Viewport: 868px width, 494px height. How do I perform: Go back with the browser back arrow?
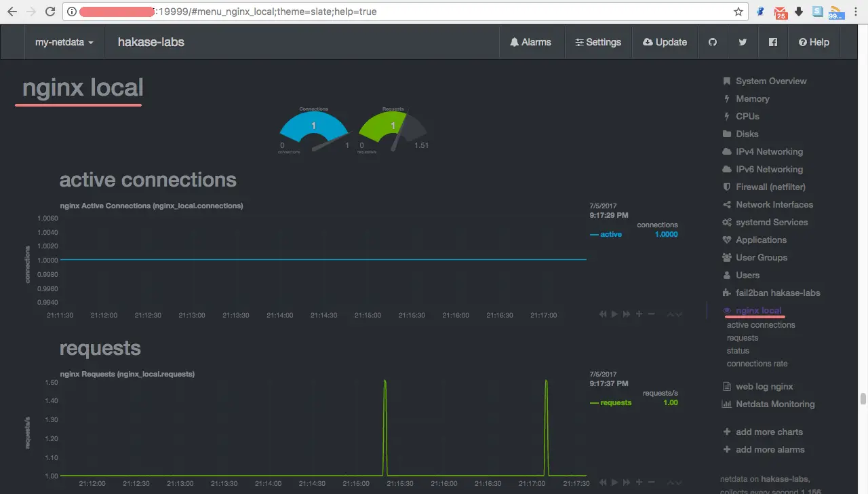pos(12,12)
